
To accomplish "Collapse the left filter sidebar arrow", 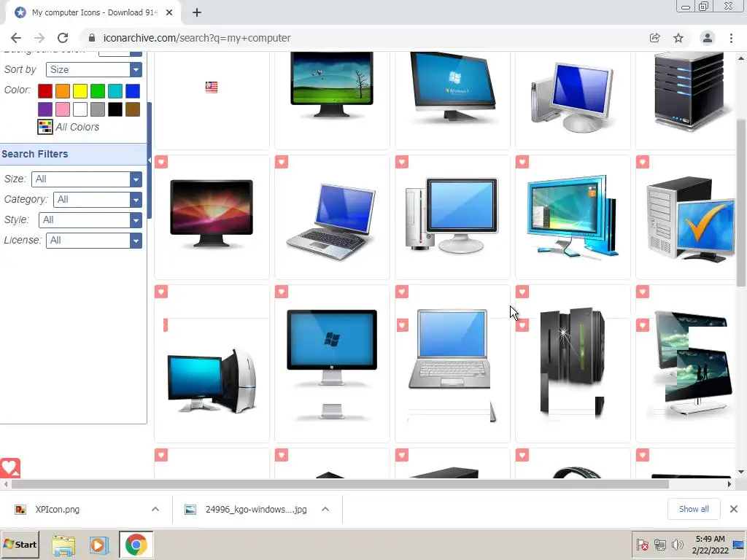I will 149,160.
